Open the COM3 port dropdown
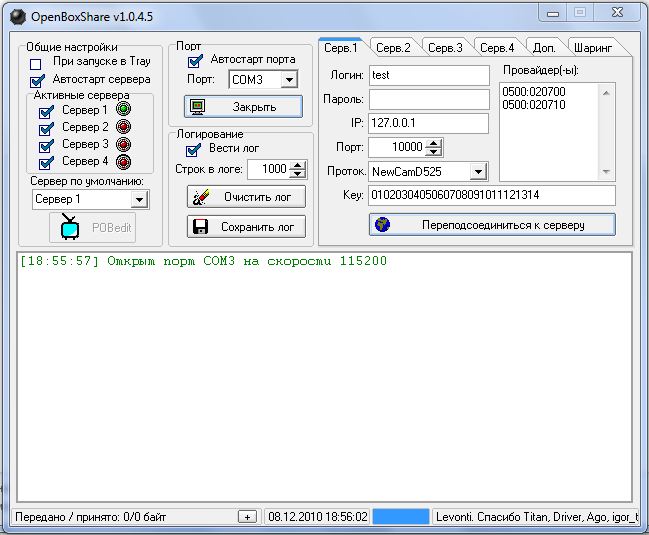 click(x=289, y=79)
